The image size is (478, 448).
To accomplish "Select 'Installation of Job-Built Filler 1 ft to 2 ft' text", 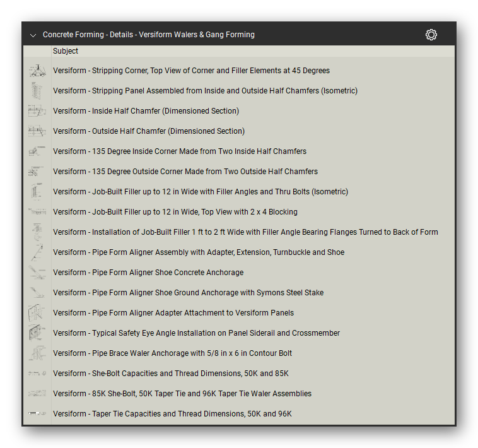I will (245, 232).
